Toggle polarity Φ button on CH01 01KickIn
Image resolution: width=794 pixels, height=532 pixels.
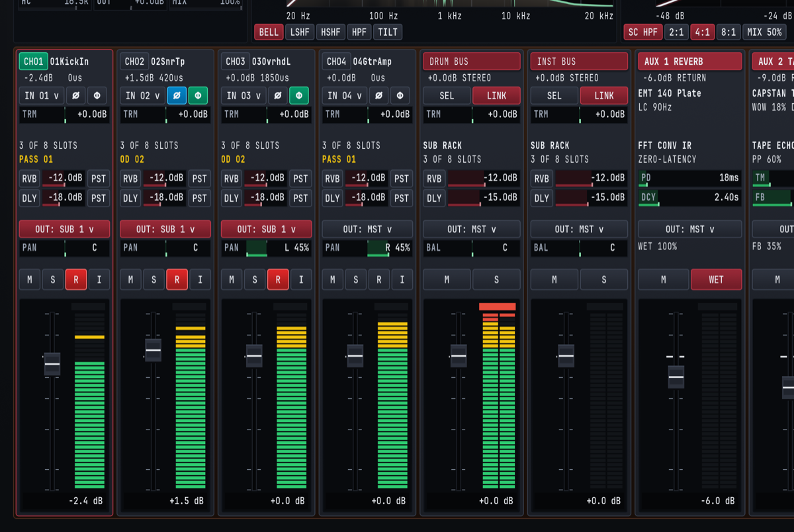(x=97, y=95)
